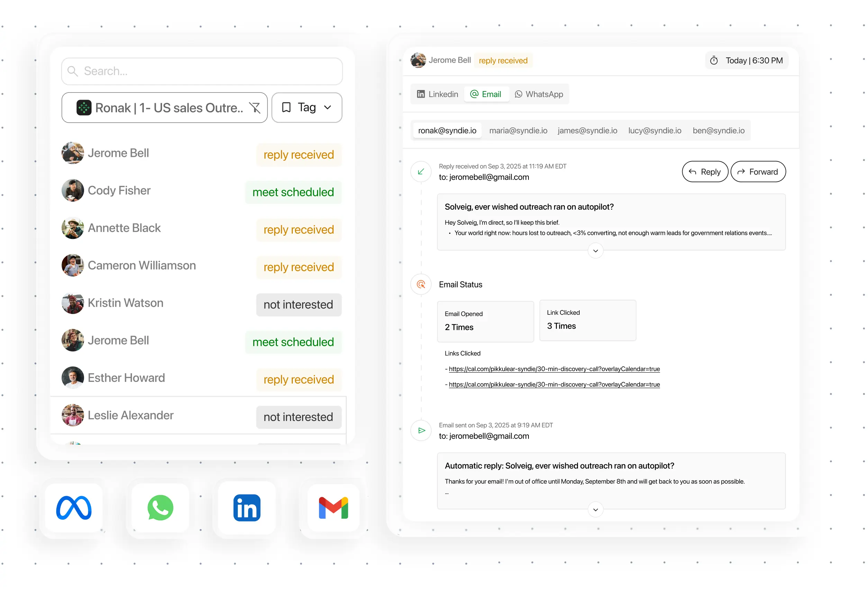Click the Email Status tracking icon
The height and width of the screenshot is (590, 868).
point(421,284)
